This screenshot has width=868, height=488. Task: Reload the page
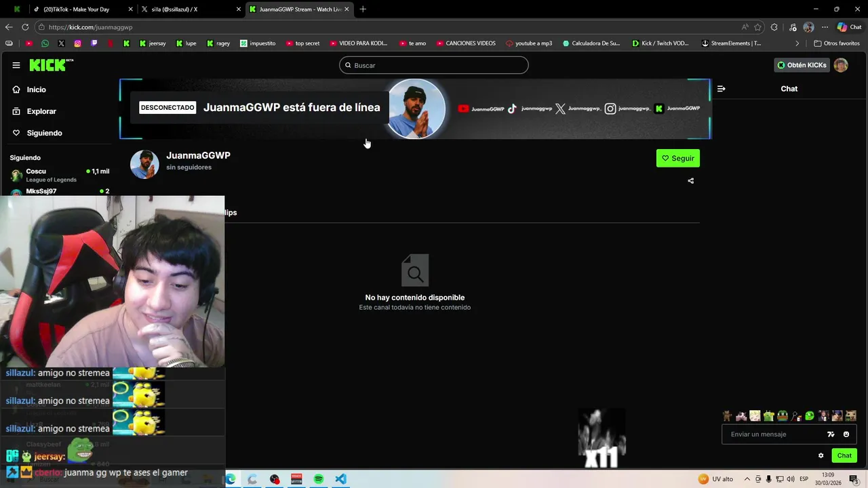tap(25, 27)
